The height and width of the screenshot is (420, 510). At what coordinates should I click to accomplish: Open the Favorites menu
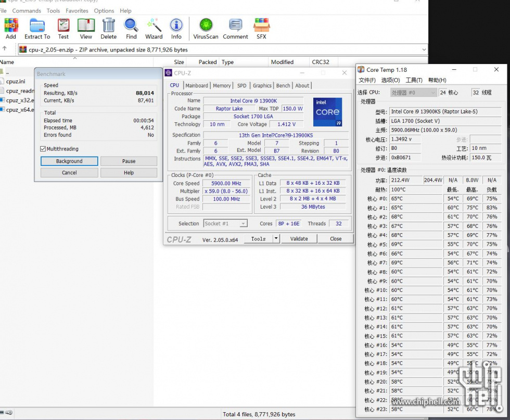pos(77,11)
